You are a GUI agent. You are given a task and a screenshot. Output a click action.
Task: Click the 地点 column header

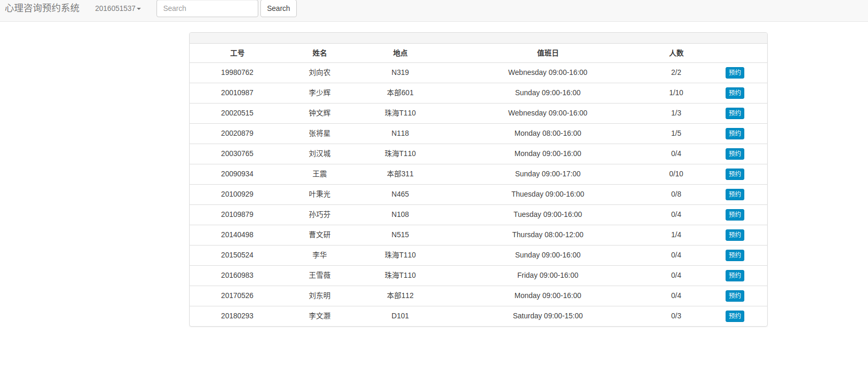click(400, 53)
